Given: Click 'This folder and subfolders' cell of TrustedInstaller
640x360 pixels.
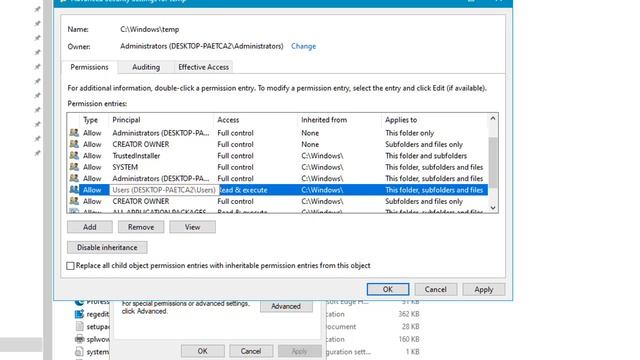Looking at the screenshot, I should coord(426,156).
